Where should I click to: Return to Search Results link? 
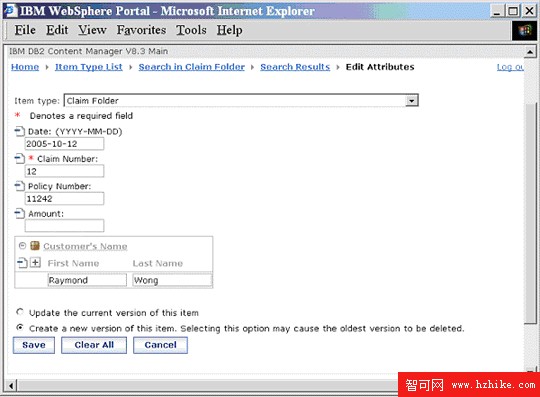[295, 67]
